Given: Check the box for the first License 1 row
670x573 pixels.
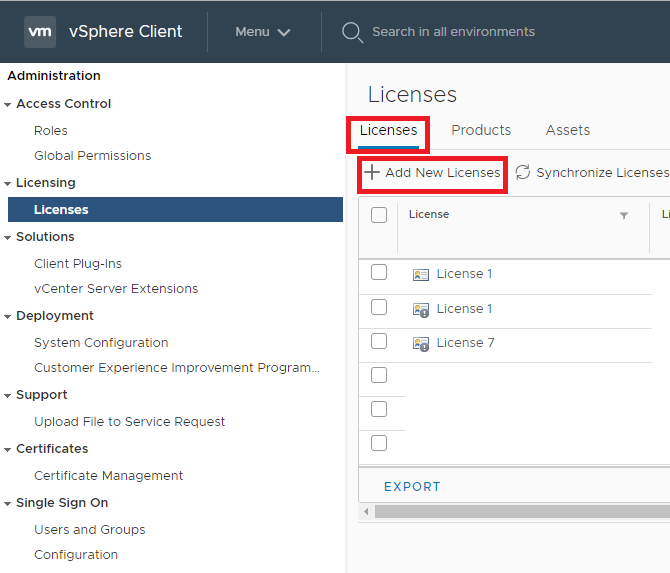Looking at the screenshot, I should pyautogui.click(x=379, y=272).
